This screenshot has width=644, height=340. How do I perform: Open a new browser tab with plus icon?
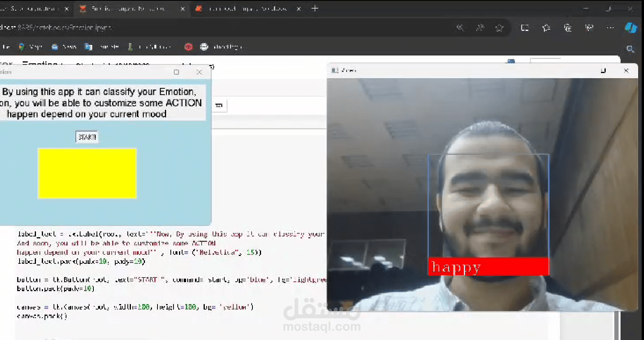point(315,8)
